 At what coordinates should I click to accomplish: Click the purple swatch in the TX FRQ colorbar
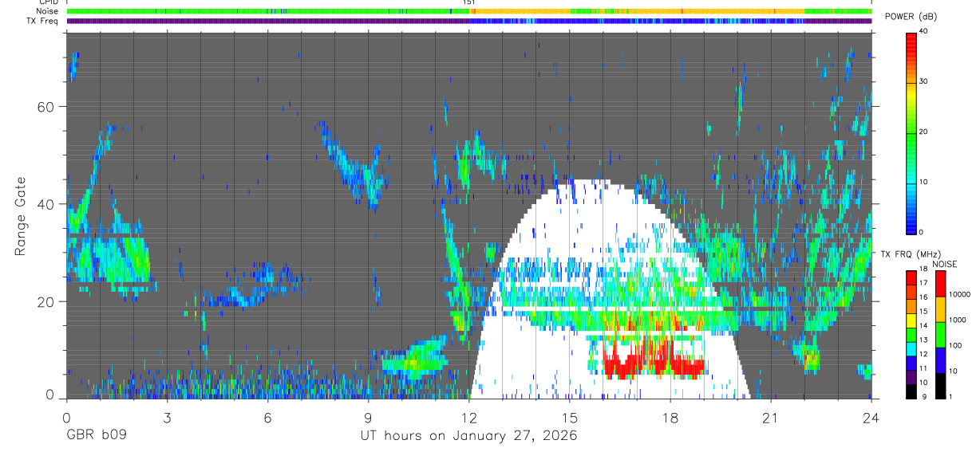click(911, 375)
